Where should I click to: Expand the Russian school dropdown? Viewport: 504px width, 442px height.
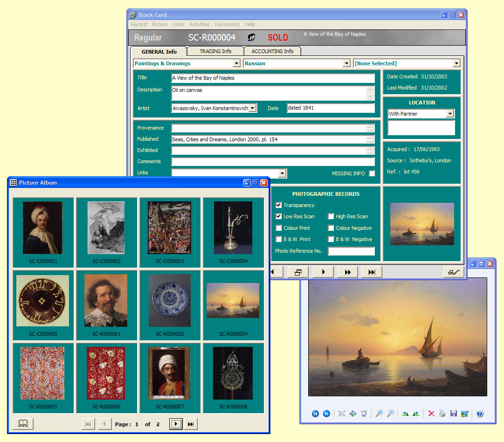click(346, 63)
